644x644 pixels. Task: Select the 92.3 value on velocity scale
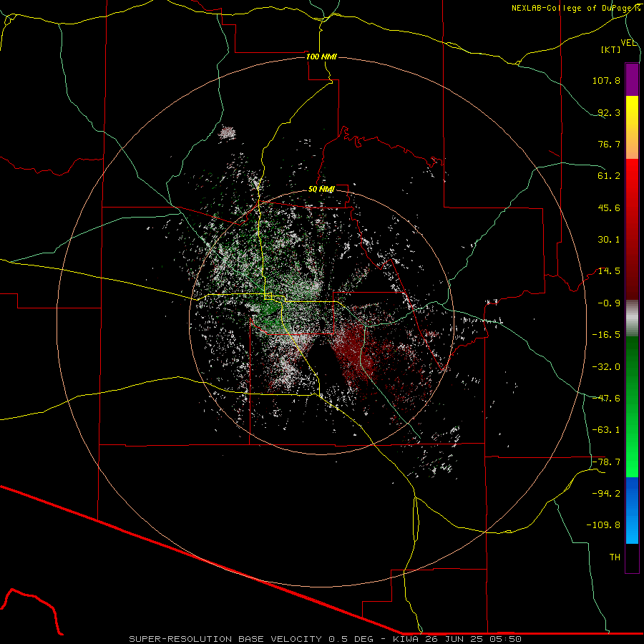[x=609, y=112]
